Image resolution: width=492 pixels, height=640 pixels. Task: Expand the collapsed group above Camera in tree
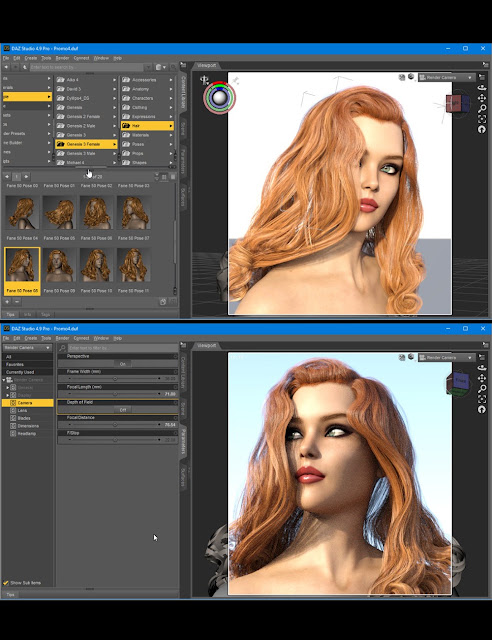[x=8, y=395]
